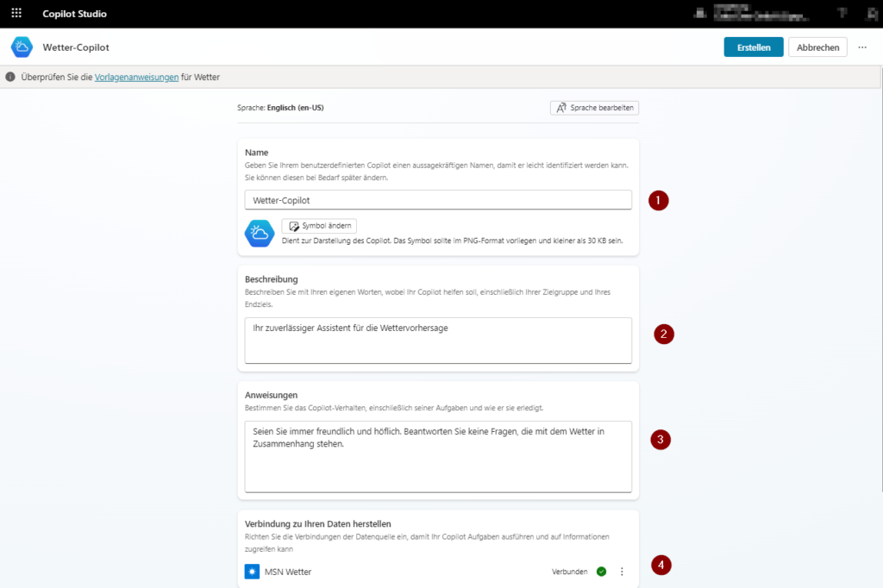Click the MSN Wetter connector icon
883x588 pixels.
click(x=251, y=571)
